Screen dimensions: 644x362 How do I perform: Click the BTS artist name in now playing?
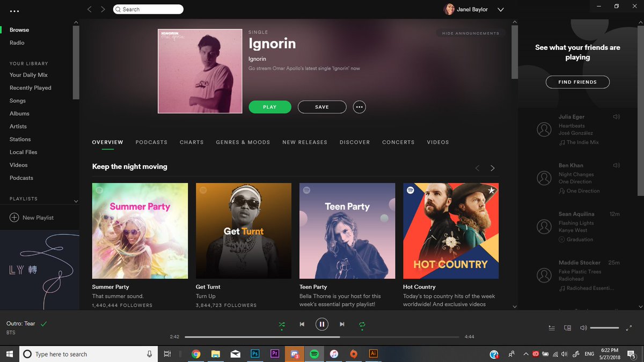11,333
